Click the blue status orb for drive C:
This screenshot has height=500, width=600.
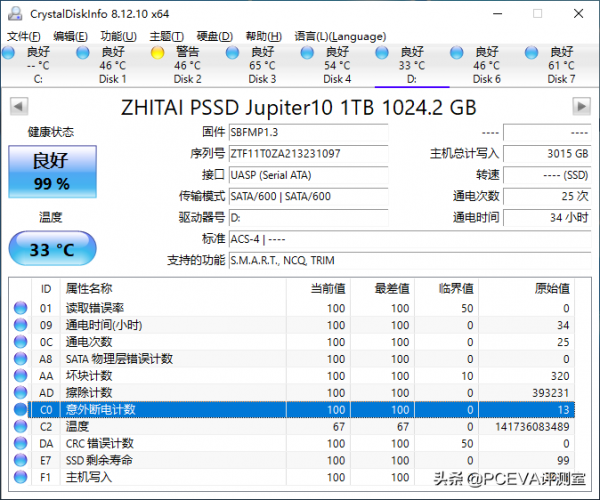click(8, 52)
